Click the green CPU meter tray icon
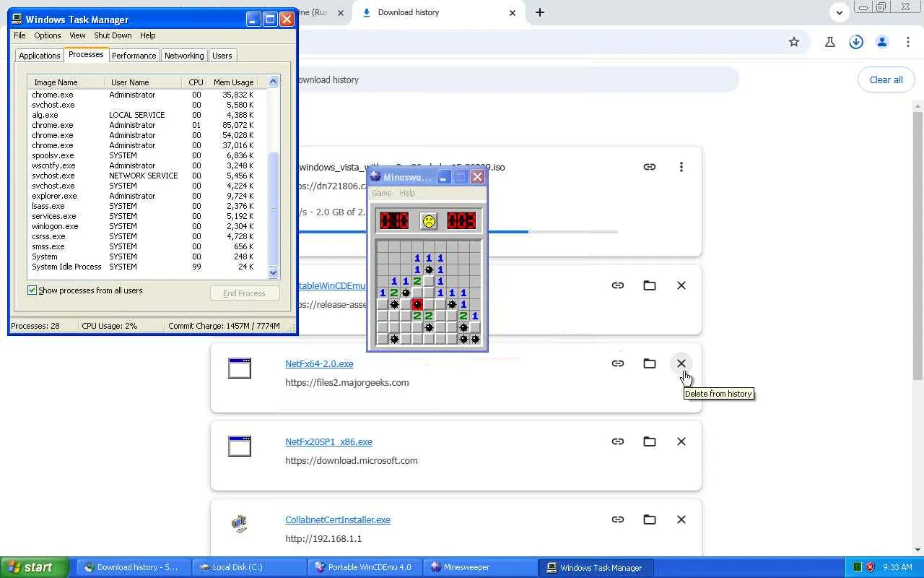 click(x=857, y=567)
